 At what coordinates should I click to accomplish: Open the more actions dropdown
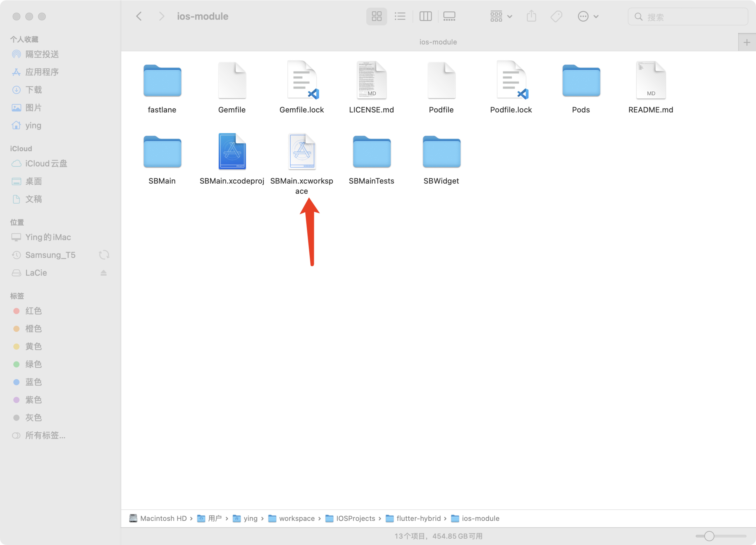588,16
